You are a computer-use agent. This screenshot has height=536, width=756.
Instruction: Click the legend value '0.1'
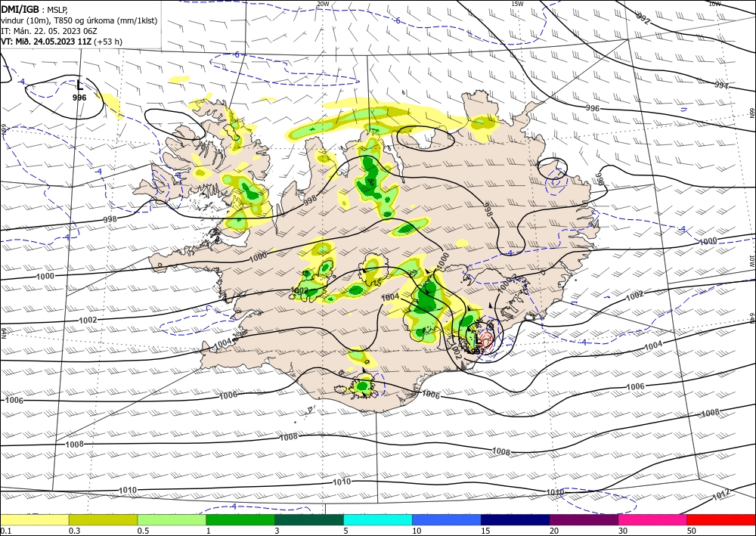pyautogui.click(x=5, y=531)
